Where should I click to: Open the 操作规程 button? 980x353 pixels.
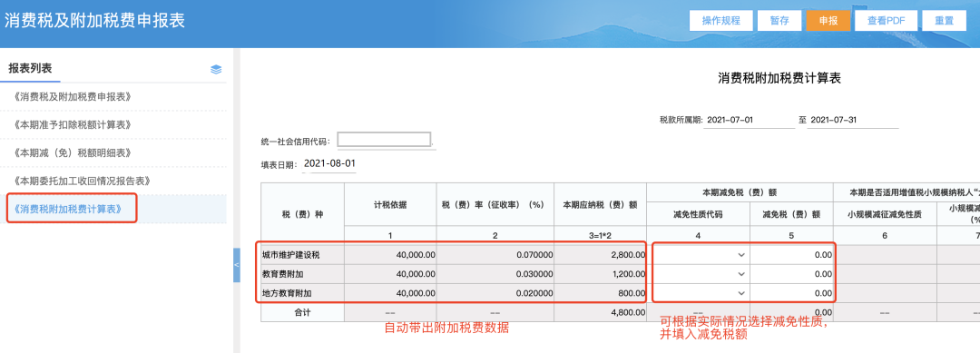tap(720, 20)
